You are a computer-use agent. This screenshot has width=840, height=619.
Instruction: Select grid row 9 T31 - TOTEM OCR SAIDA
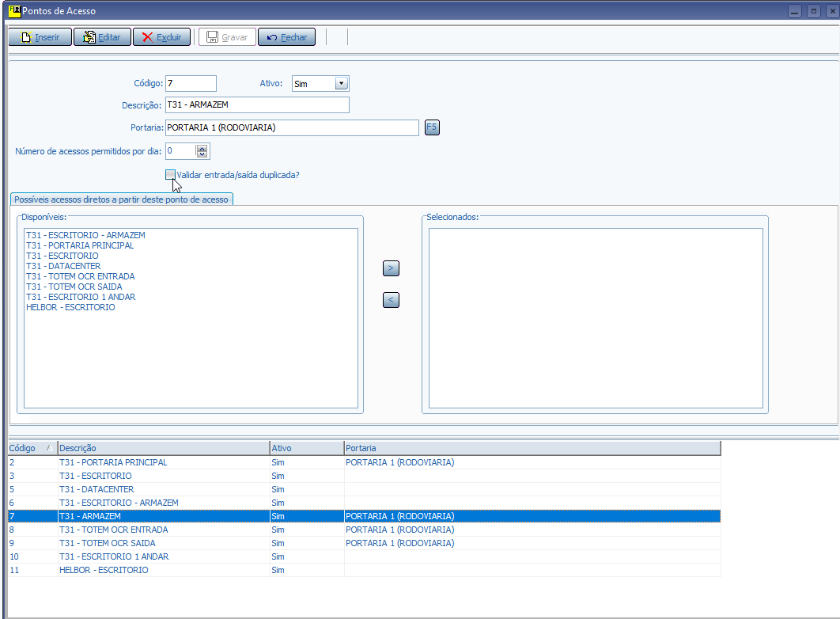click(365, 543)
